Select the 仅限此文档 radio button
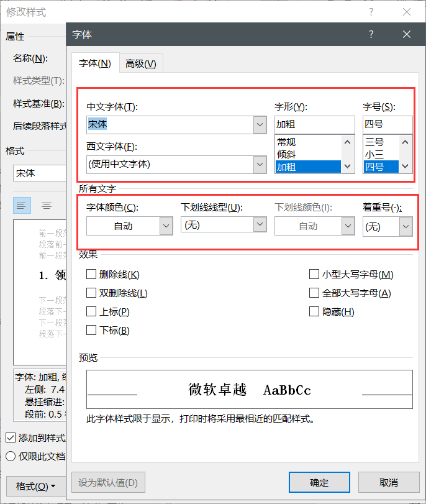The image size is (426, 504). click(11, 456)
